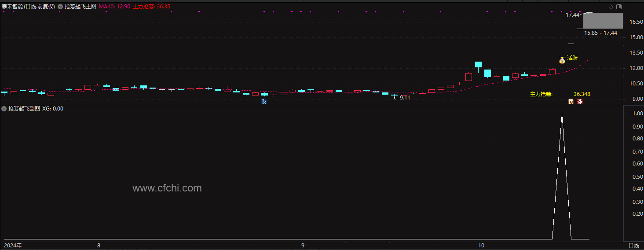Click the 抢筹起飞副图 indicator name
This screenshot has width=644, height=250.
coord(24,108)
